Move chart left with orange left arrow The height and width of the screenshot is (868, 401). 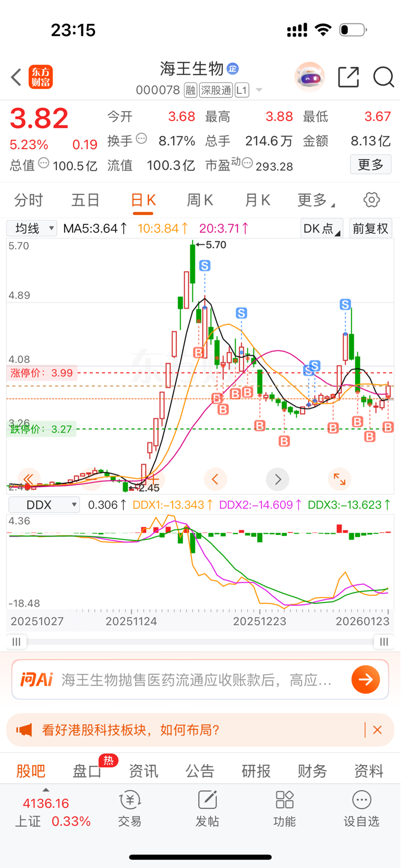(215, 479)
